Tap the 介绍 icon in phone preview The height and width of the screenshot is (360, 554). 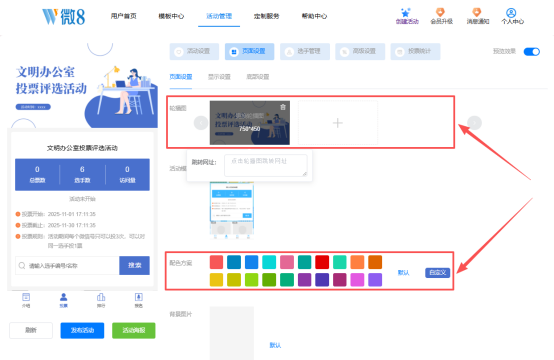(26, 297)
